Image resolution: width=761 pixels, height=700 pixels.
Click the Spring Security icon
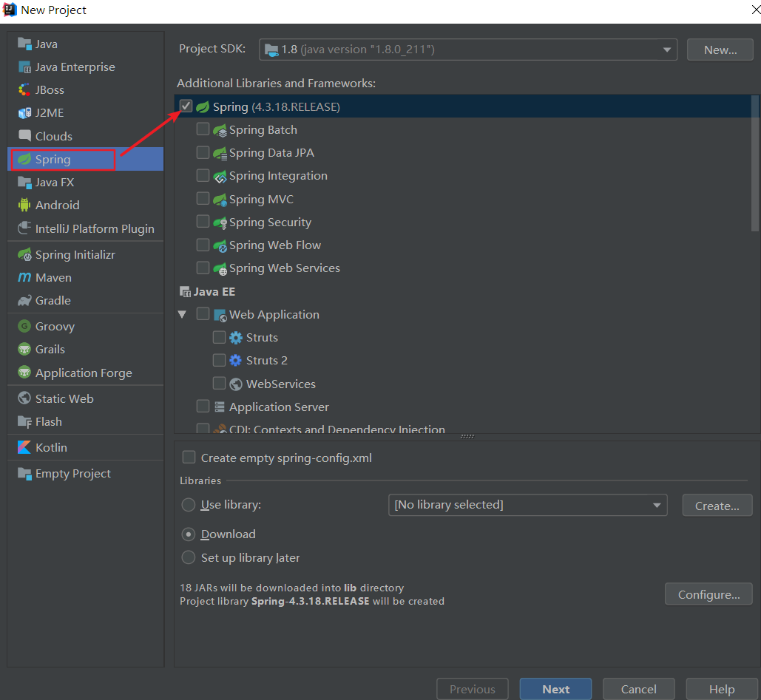coord(220,222)
